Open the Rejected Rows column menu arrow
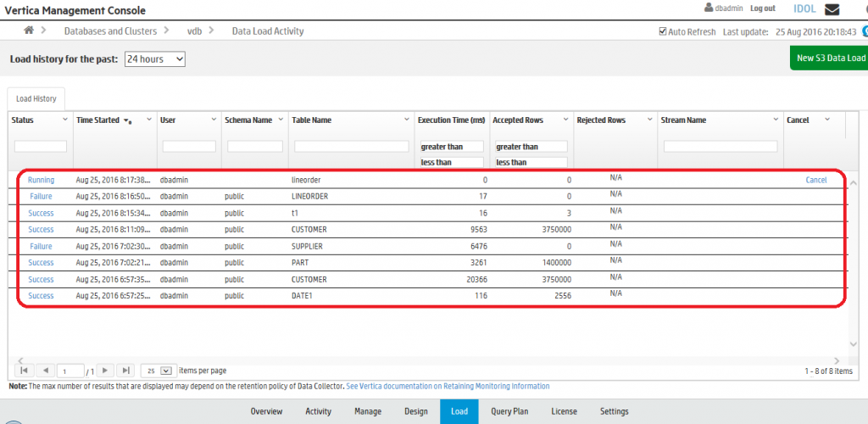Viewport: 868px width, 424px height. point(650,120)
